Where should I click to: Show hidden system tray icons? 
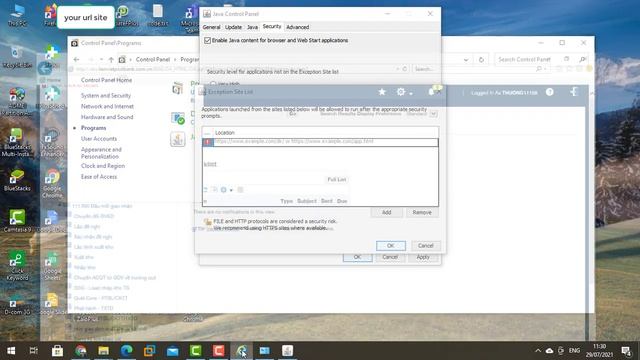coord(538,351)
